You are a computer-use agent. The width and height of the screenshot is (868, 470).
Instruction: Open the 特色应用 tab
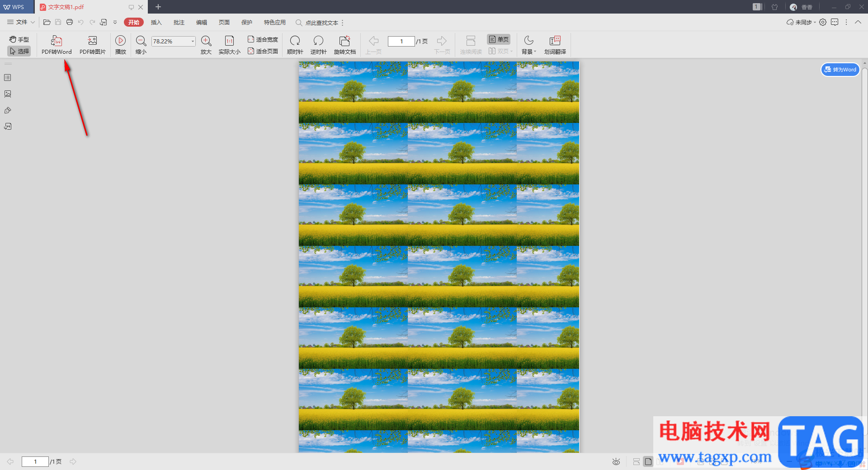[275, 22]
